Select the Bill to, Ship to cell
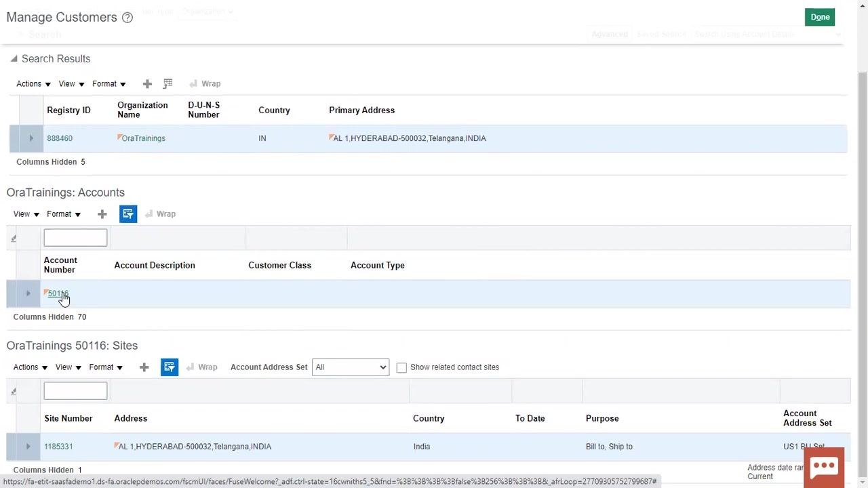 click(609, 447)
